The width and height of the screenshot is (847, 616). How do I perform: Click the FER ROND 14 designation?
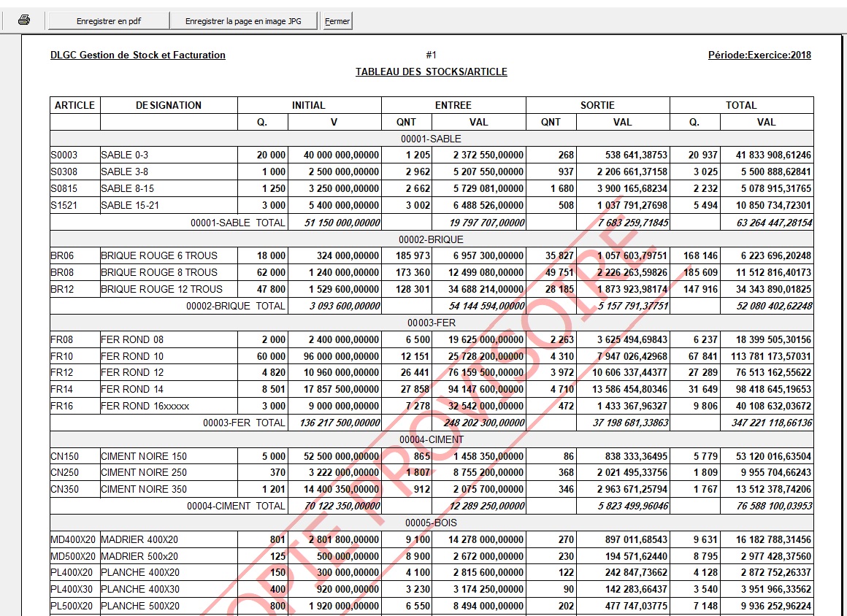pos(132,389)
